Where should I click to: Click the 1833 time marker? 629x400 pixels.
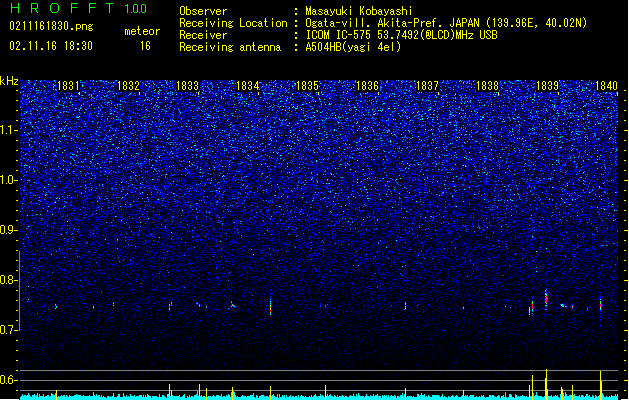pyautogui.click(x=188, y=86)
